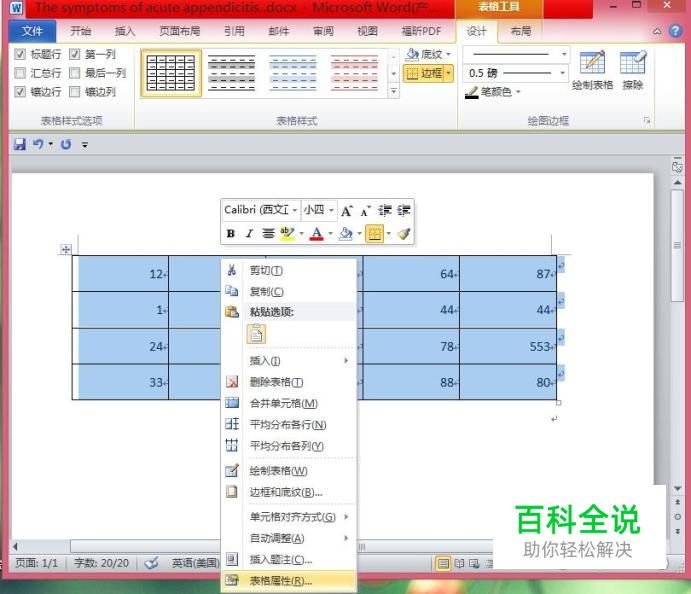This screenshot has height=594, width=691.
Task: Open AutoFit (自动调整) submenu in context menu
Action: [289, 538]
